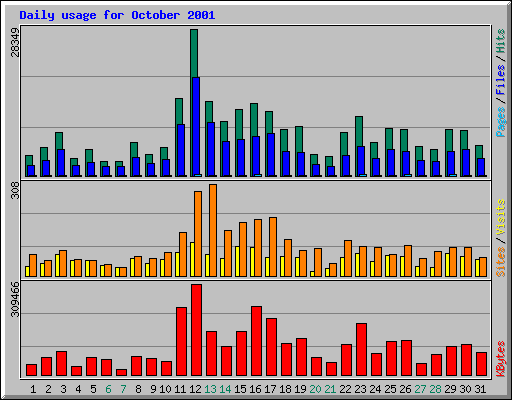This screenshot has width=512, height=400.
Task: Click the green weekend day 7 label
Action: tap(123, 389)
